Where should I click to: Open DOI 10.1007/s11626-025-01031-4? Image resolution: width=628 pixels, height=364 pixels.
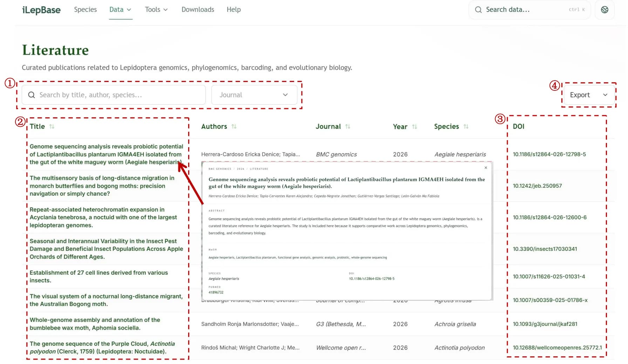coord(549,276)
